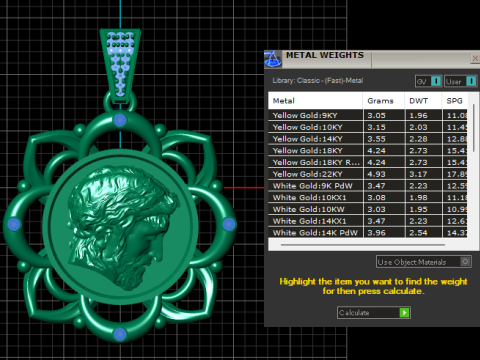Select the White Gold:14KX1 row
The width and height of the screenshot is (480, 360).
tap(368, 221)
